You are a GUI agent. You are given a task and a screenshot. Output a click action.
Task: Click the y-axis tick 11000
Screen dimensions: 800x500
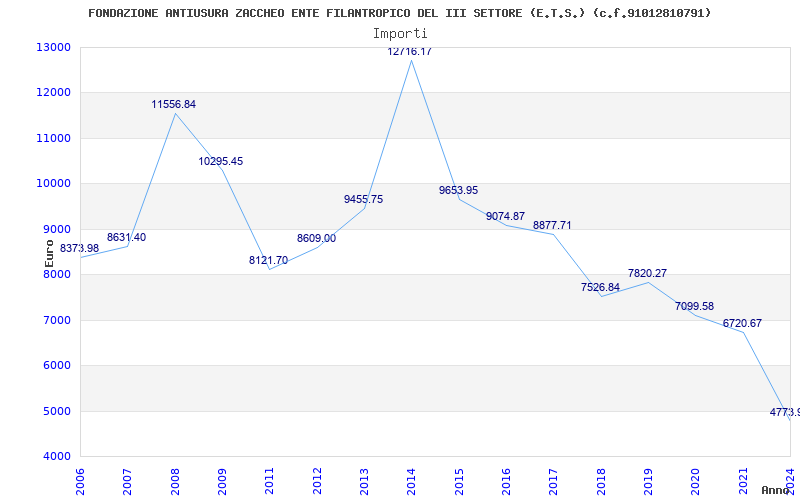point(53,138)
